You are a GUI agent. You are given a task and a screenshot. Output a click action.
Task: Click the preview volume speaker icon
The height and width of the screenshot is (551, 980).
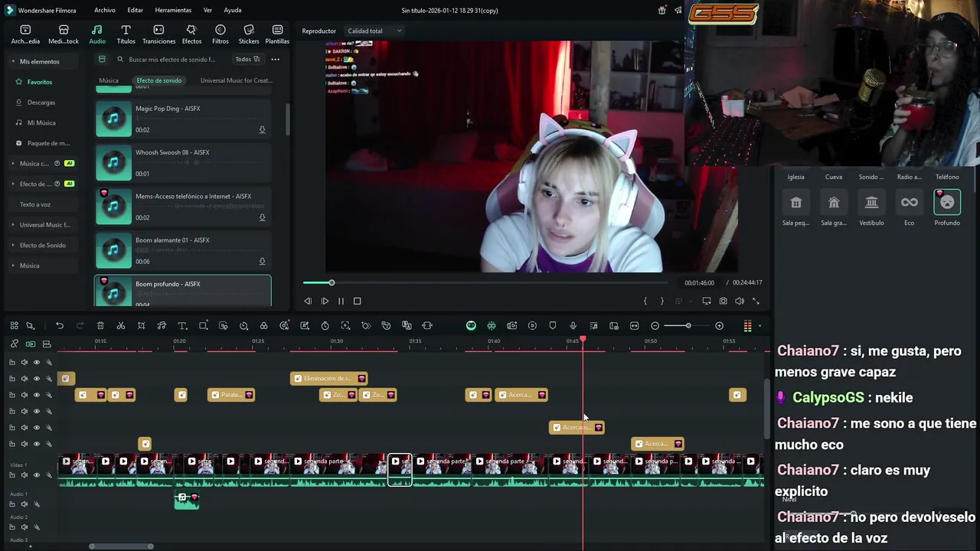[740, 302]
